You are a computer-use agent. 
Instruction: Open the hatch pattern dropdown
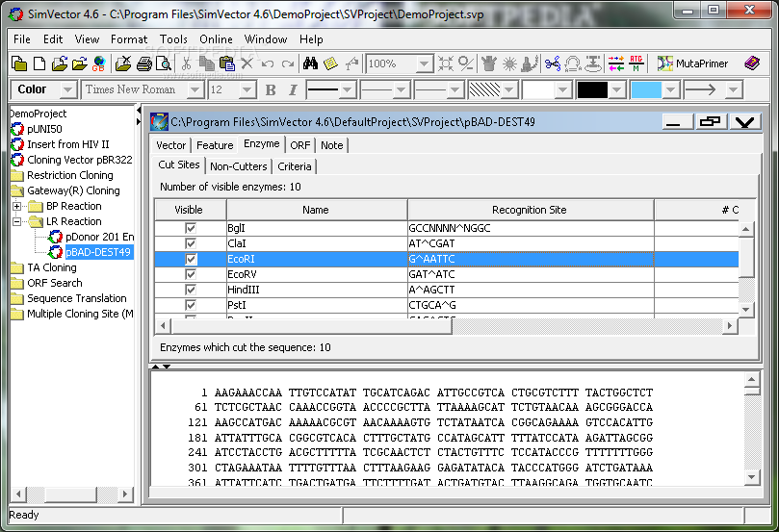click(x=508, y=89)
